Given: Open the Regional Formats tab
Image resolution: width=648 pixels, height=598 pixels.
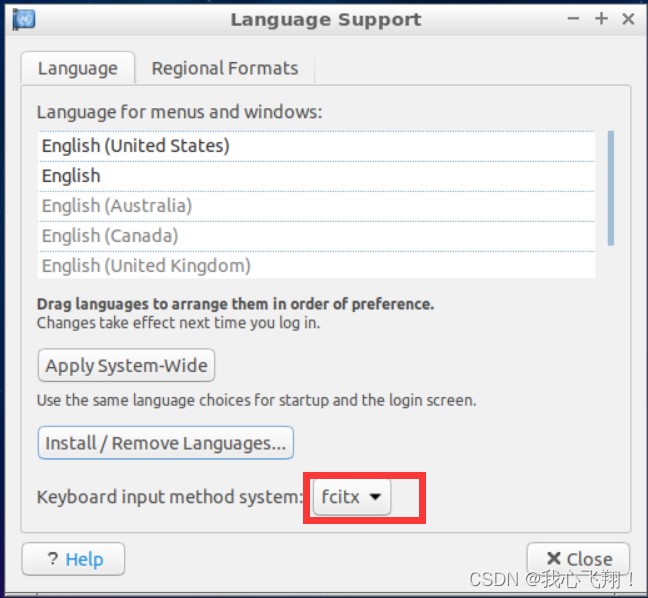Looking at the screenshot, I should [225, 68].
